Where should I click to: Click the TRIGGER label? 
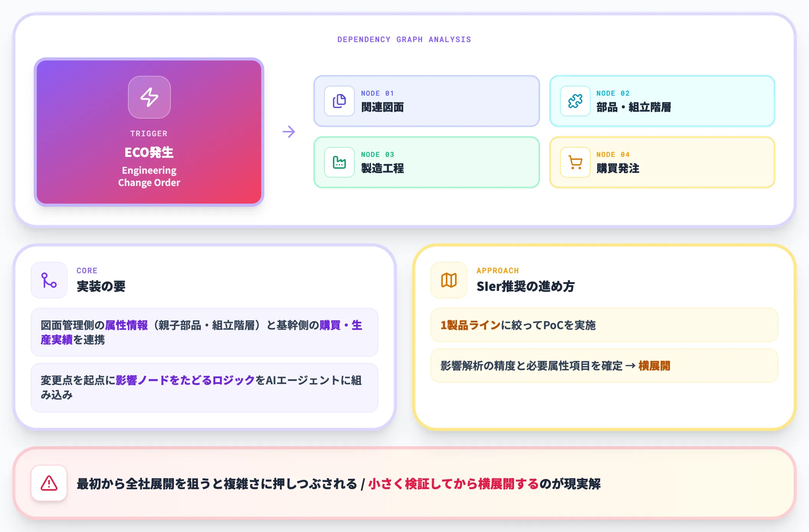(x=149, y=134)
